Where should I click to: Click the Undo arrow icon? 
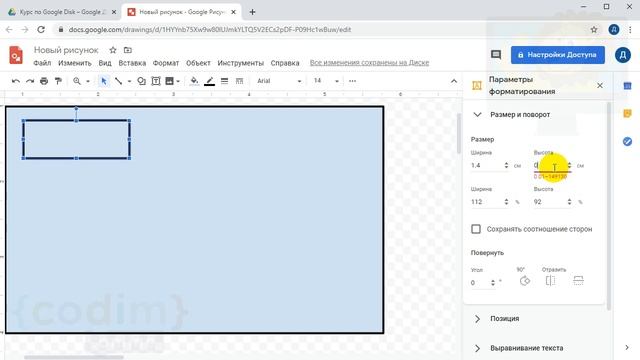pos(16,81)
